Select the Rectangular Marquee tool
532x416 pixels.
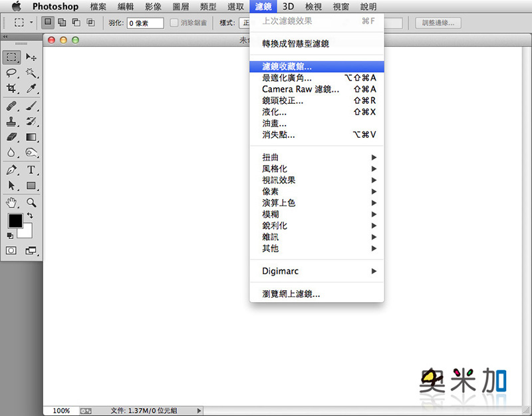(11, 57)
